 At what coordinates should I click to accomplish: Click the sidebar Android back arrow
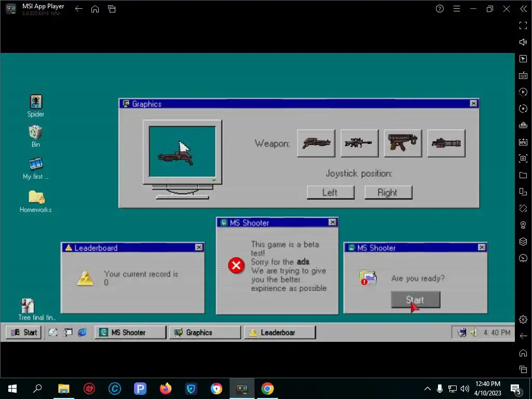tap(523, 336)
